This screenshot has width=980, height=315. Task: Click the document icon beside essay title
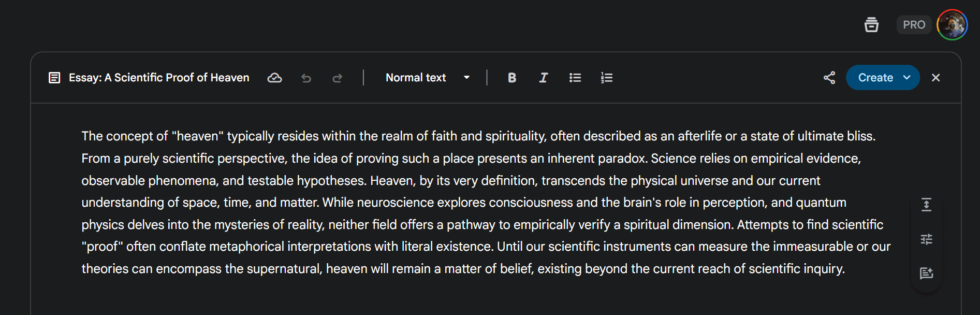54,78
